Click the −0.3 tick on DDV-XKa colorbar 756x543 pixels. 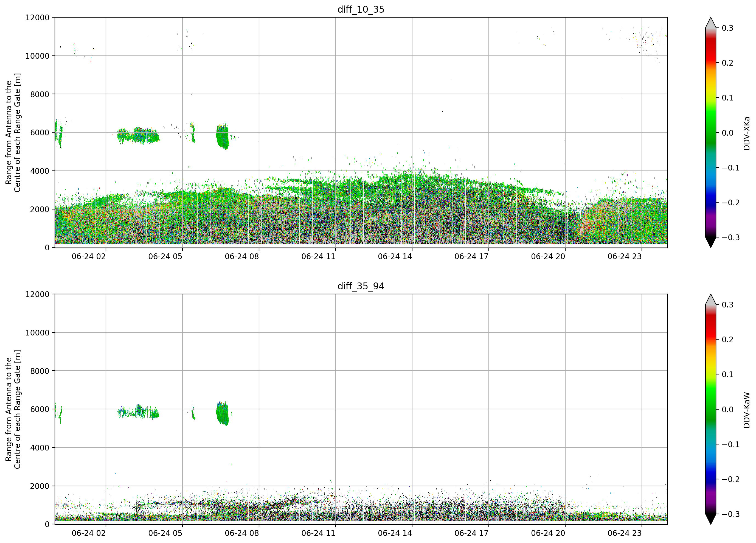(x=731, y=237)
